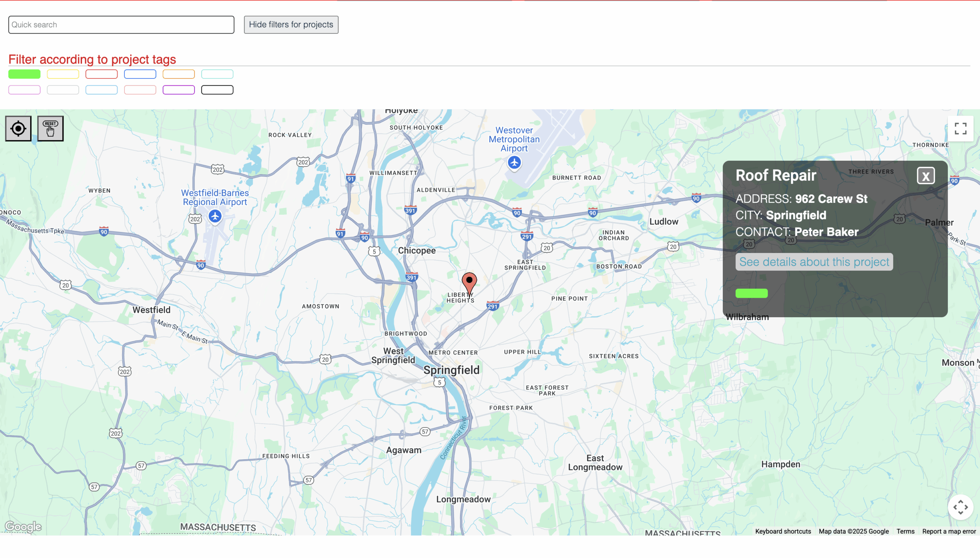Open Keyboard shortcuts link
This screenshot has width=980, height=558.
pyautogui.click(x=782, y=531)
